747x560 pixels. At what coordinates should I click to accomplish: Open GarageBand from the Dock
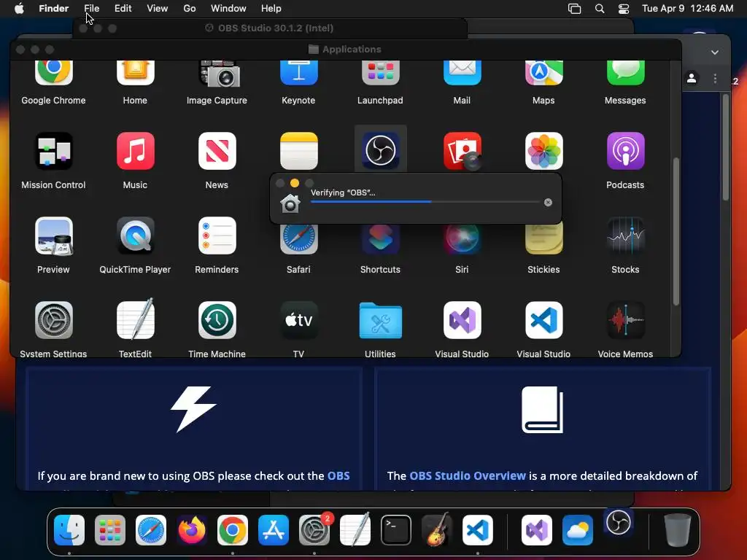(x=437, y=529)
